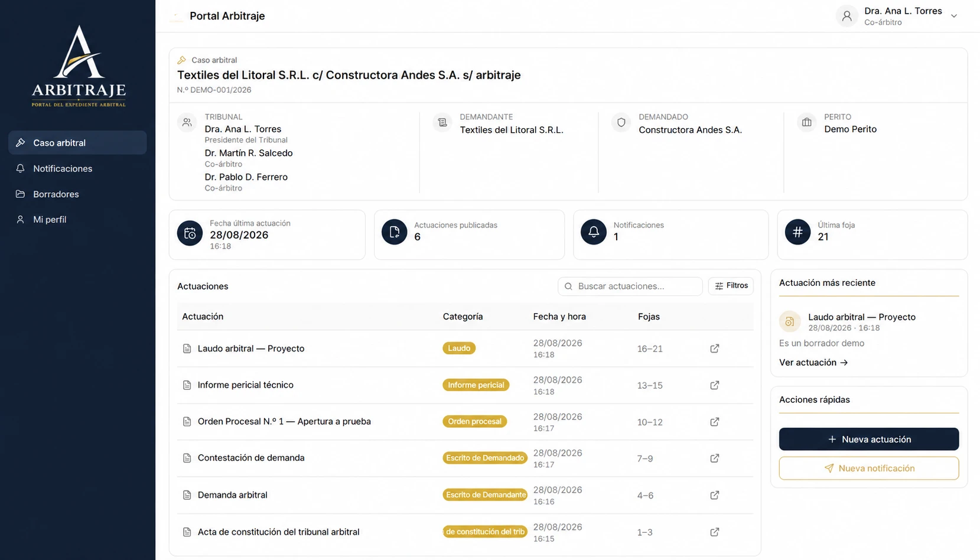The height and width of the screenshot is (560, 980).
Task: Click the Portal Arbitraje header title
Action: click(x=227, y=16)
